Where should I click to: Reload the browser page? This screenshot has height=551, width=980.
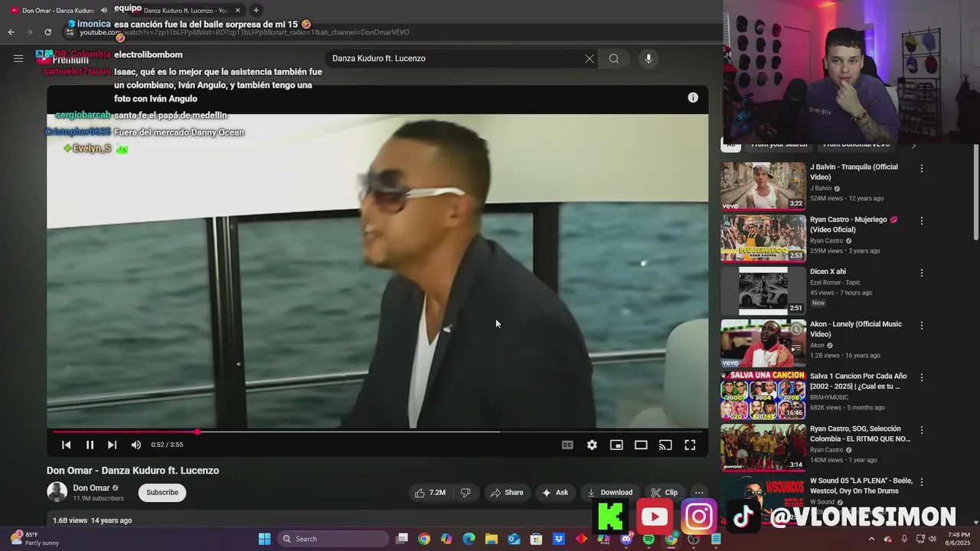pos(47,32)
